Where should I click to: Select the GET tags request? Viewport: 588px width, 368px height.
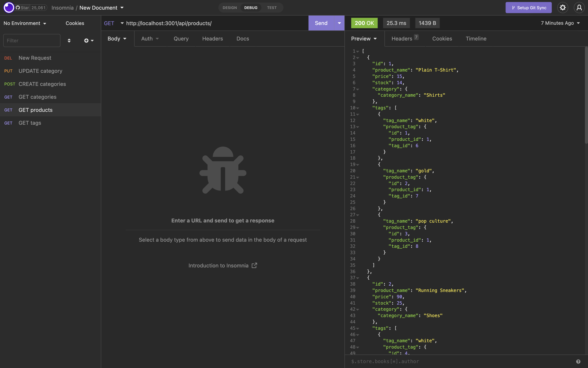point(50,123)
